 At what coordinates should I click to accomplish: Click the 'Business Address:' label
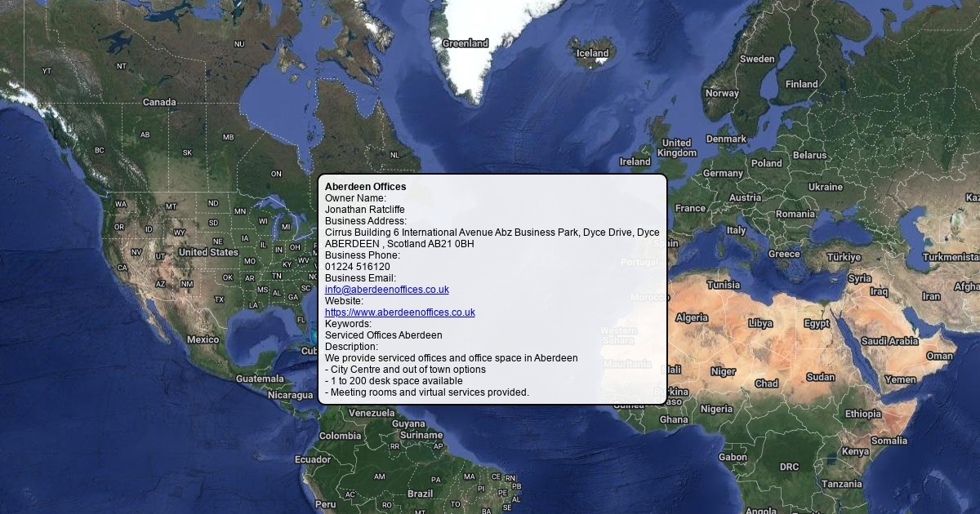pyautogui.click(x=366, y=221)
